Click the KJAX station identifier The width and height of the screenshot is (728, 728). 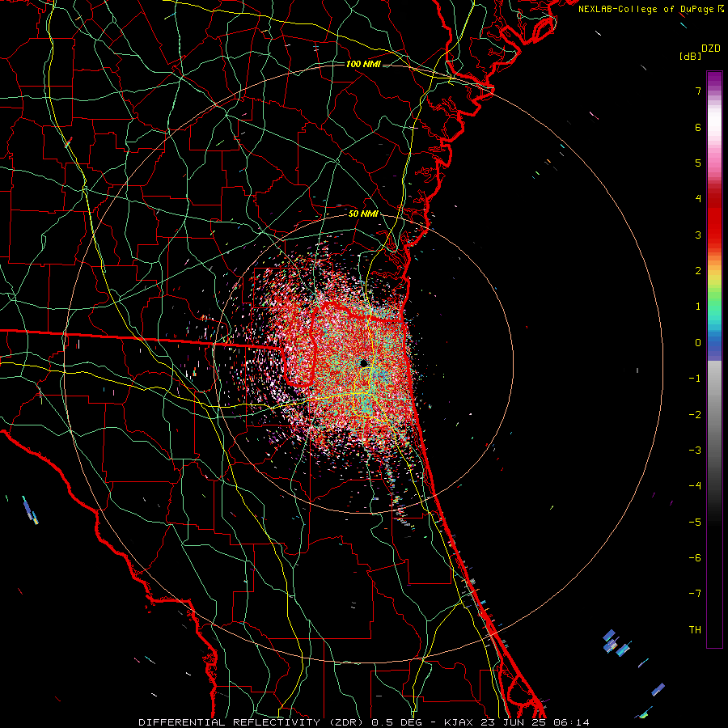click(459, 722)
